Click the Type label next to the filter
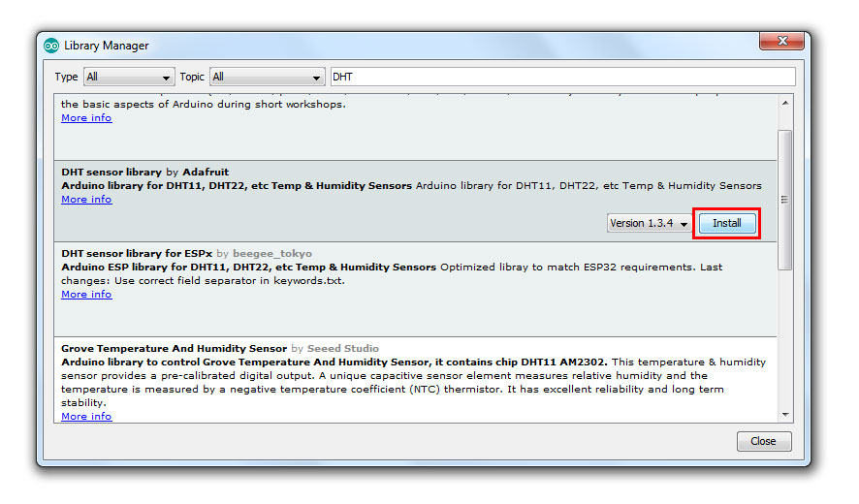The image size is (859, 504). [x=66, y=77]
